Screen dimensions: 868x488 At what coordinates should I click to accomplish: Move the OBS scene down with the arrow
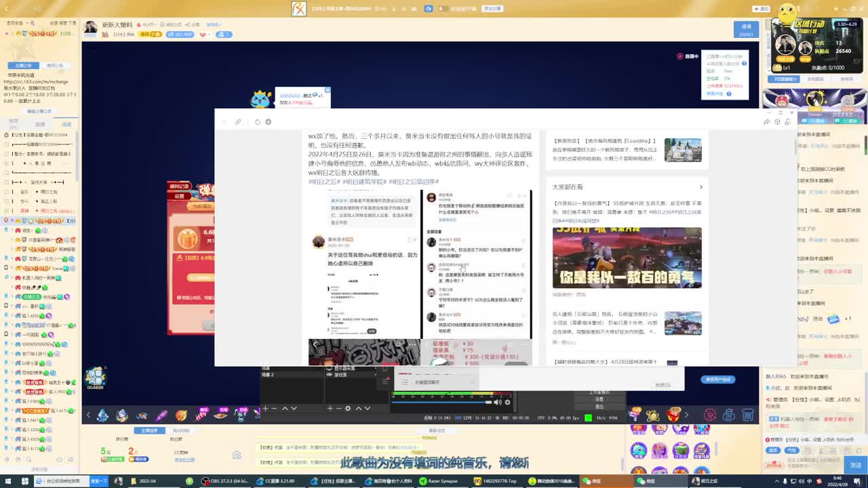[294, 408]
